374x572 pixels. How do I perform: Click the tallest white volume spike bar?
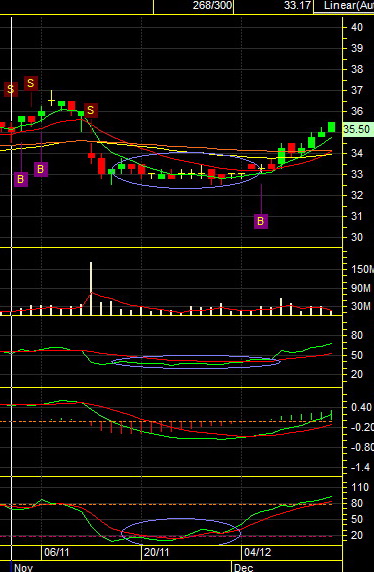click(91, 288)
